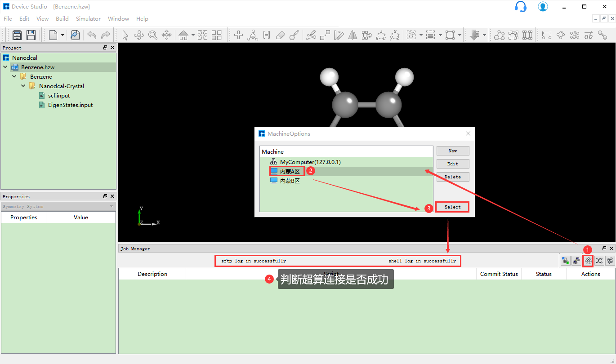Click the save (floppy disk) toolbar icon

click(x=31, y=35)
